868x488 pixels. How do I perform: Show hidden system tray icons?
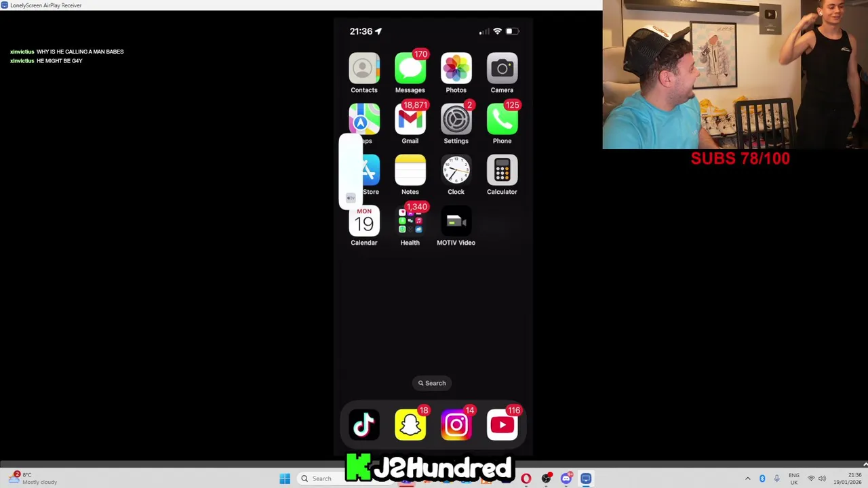[x=748, y=479]
